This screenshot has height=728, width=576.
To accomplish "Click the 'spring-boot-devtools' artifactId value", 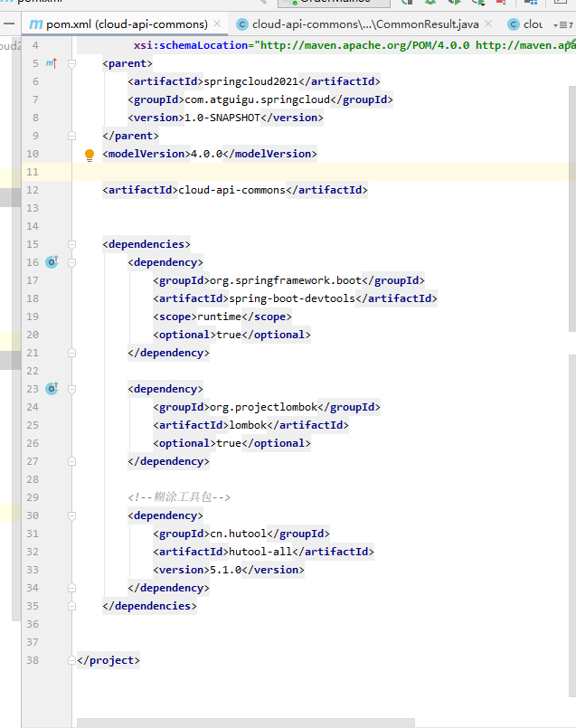I will (292, 299).
